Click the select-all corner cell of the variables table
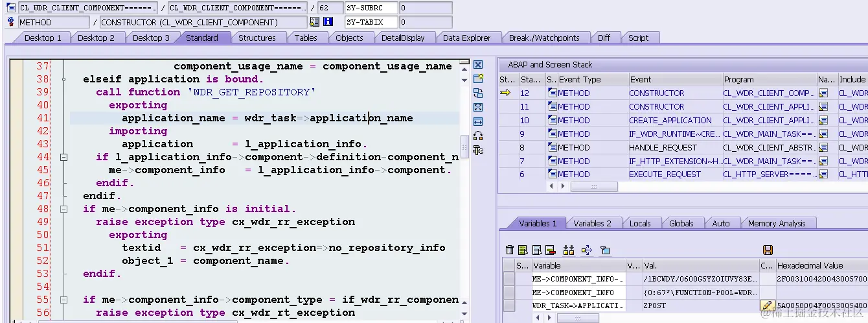 tap(509, 265)
